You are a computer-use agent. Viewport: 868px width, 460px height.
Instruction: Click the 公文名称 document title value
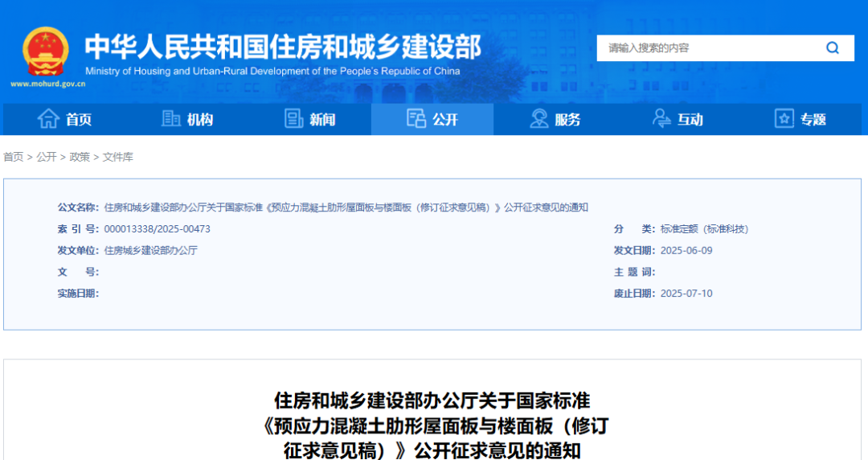[346, 207]
